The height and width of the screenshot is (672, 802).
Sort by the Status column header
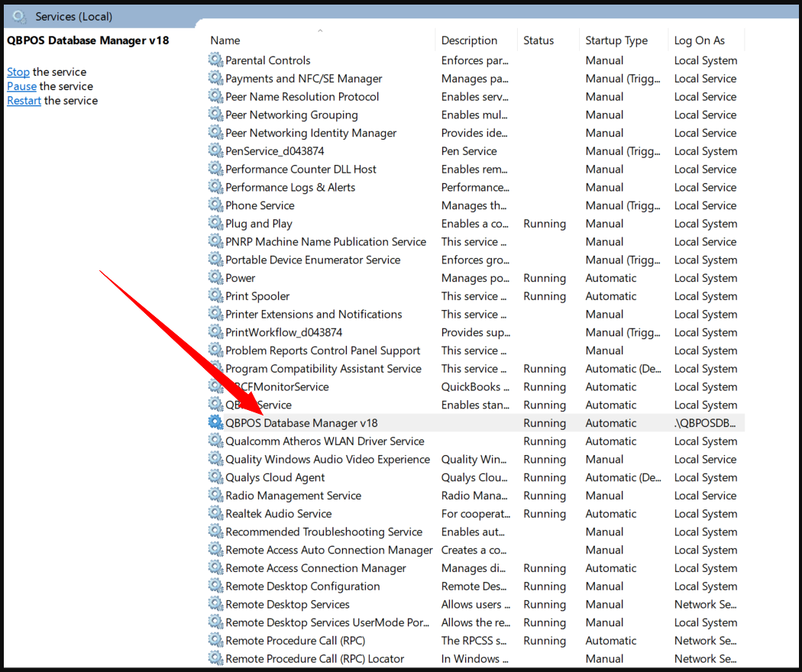(538, 40)
